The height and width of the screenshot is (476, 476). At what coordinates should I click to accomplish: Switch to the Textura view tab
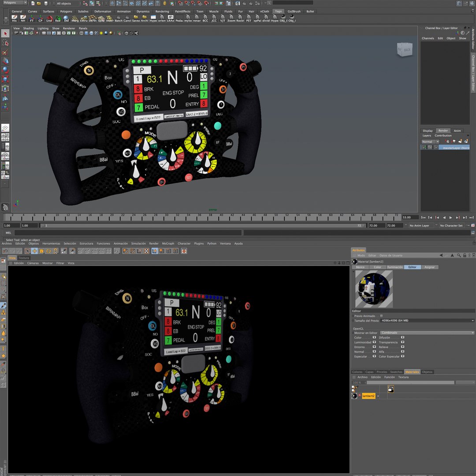pos(24,258)
